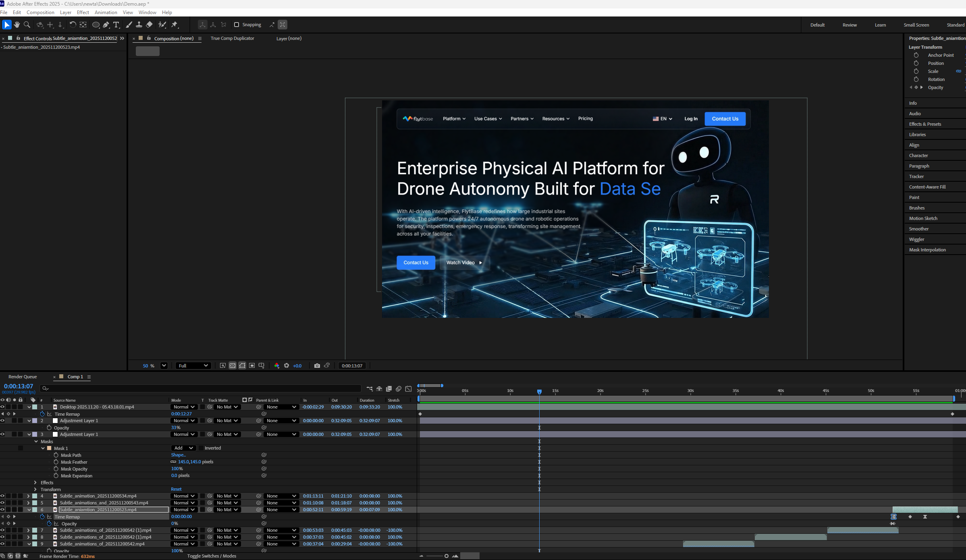Open the Full resolution dropdown

(193, 366)
